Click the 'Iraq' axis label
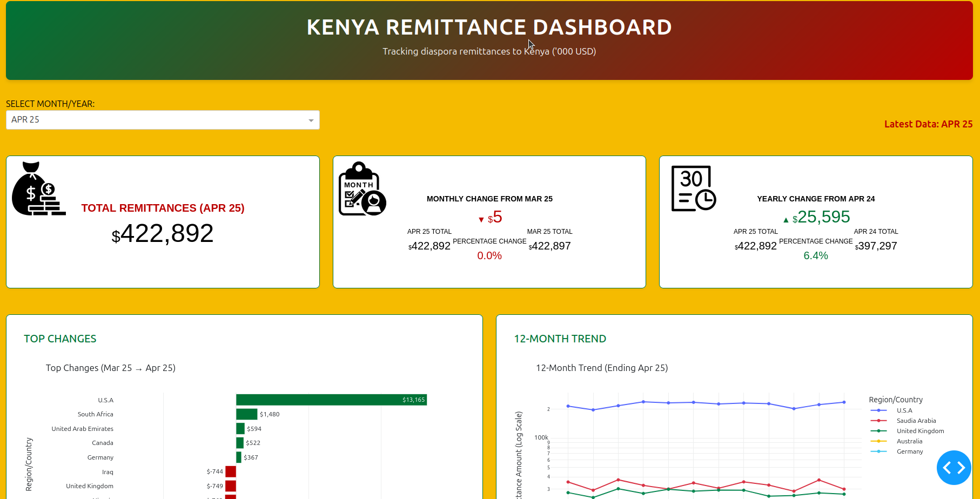 pos(108,472)
